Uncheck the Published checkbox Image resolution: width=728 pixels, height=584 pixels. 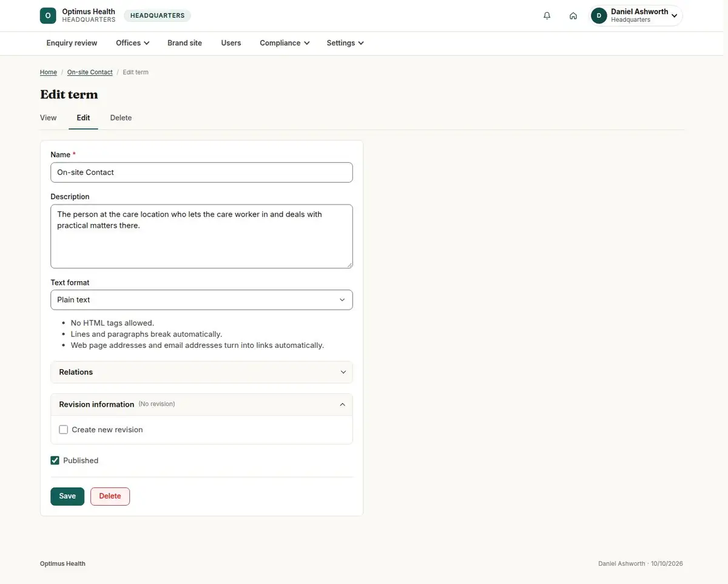click(x=55, y=461)
